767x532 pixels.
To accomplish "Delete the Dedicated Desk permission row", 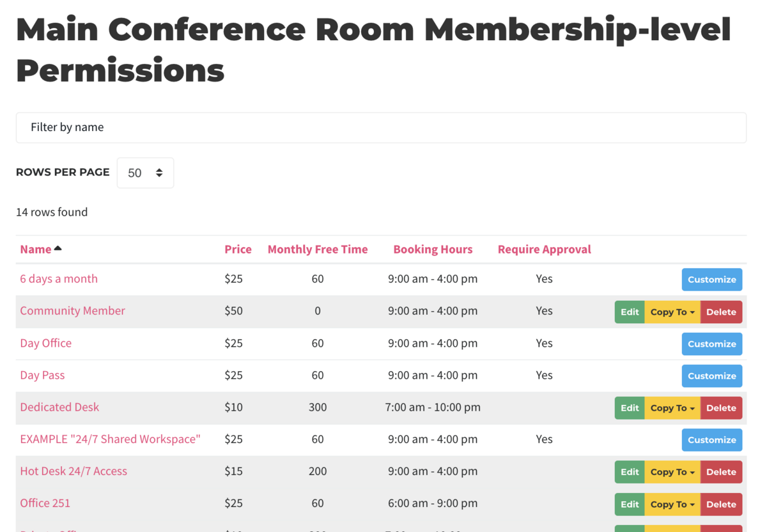I will [721, 408].
